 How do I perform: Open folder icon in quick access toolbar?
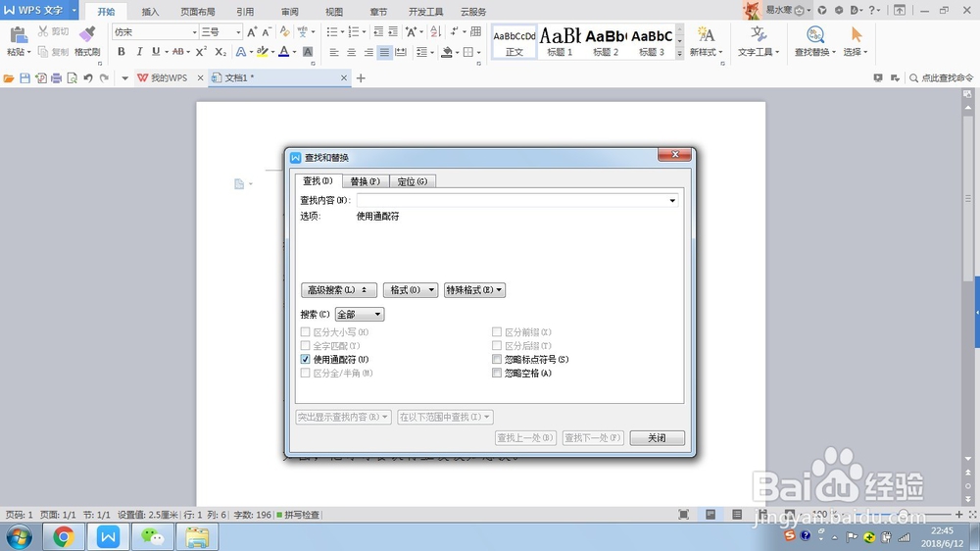point(9,78)
